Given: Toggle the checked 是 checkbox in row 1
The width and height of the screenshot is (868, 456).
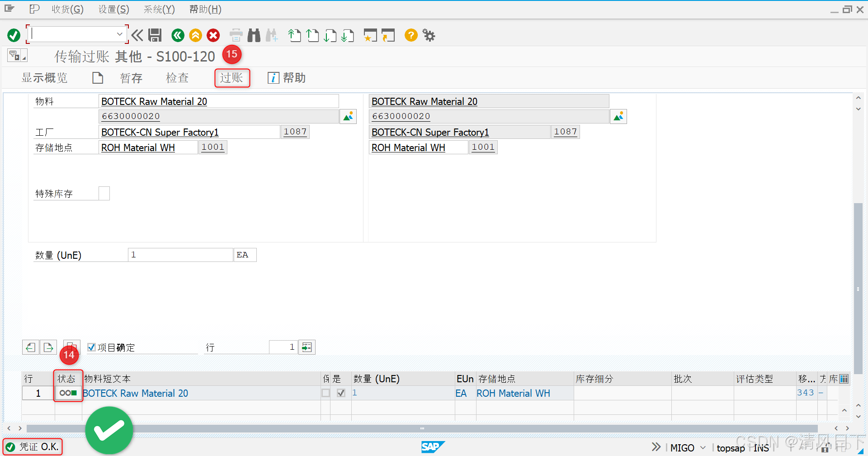Looking at the screenshot, I should 341,393.
